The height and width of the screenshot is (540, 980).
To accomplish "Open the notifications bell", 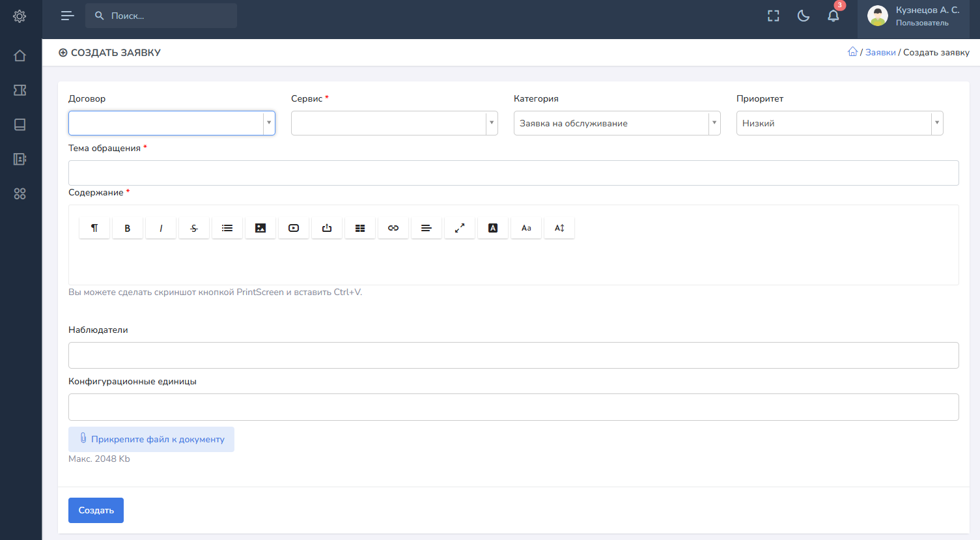I will (x=833, y=16).
